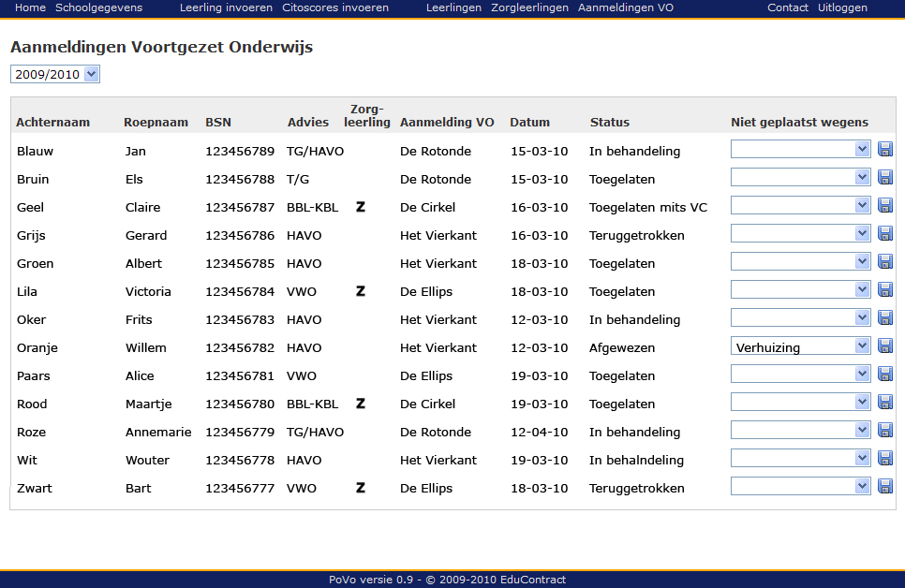Open the Schoolgegevens menu item

coord(98,7)
